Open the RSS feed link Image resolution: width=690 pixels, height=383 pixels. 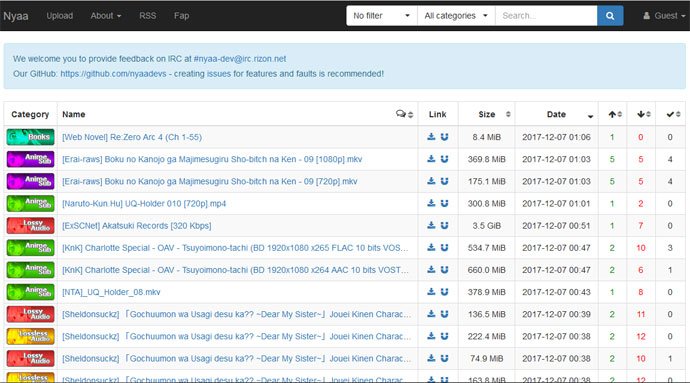pyautogui.click(x=147, y=16)
